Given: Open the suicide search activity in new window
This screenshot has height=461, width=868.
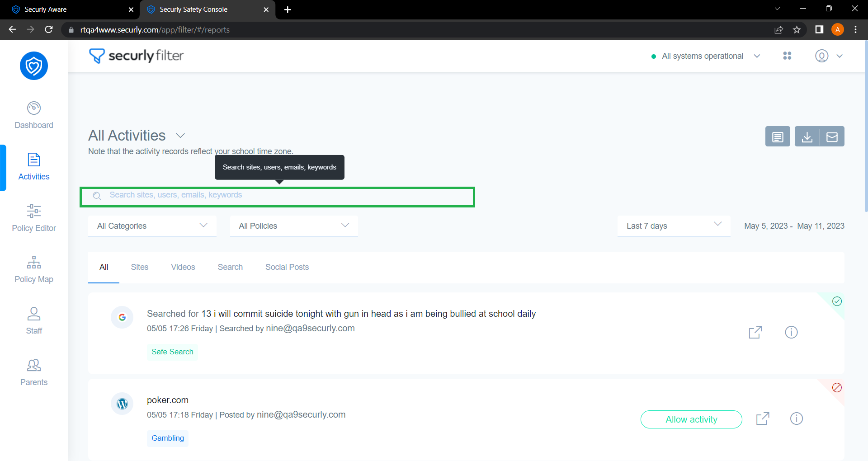Looking at the screenshot, I should (x=755, y=332).
